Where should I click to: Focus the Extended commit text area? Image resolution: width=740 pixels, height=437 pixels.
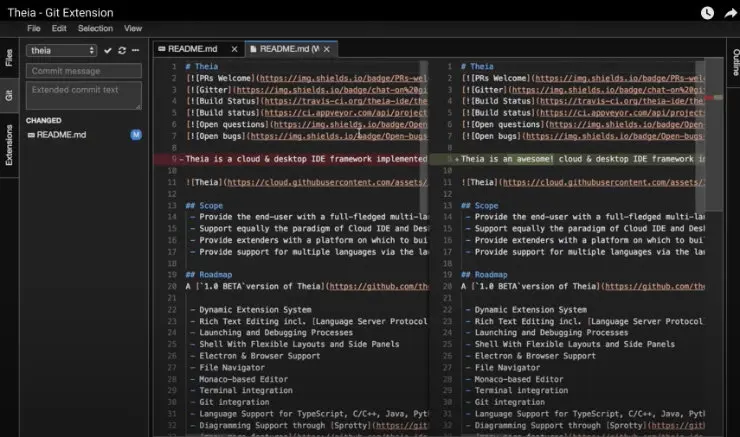(84, 95)
